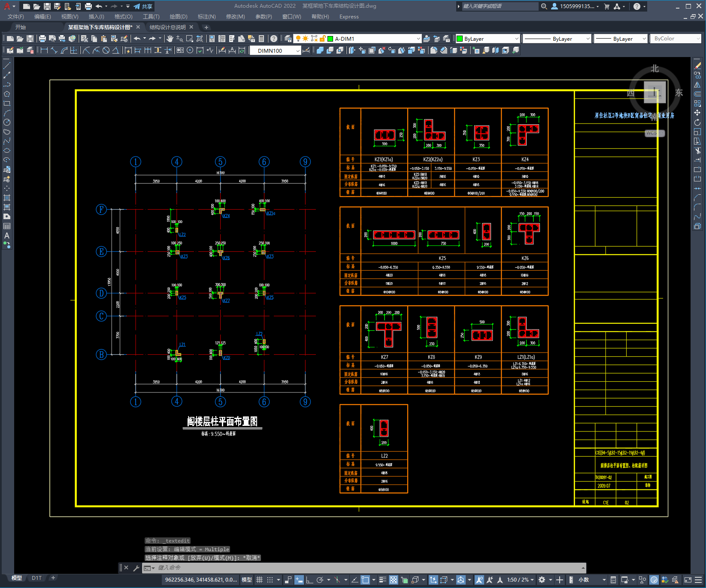Select the Polygon draw tool
The width and height of the screenshot is (706, 588).
click(x=7, y=94)
